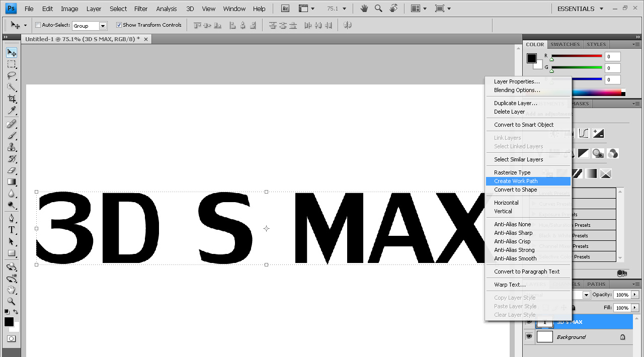Choose Create Work Path from context menu
The width and height of the screenshot is (644, 357).
point(528,181)
